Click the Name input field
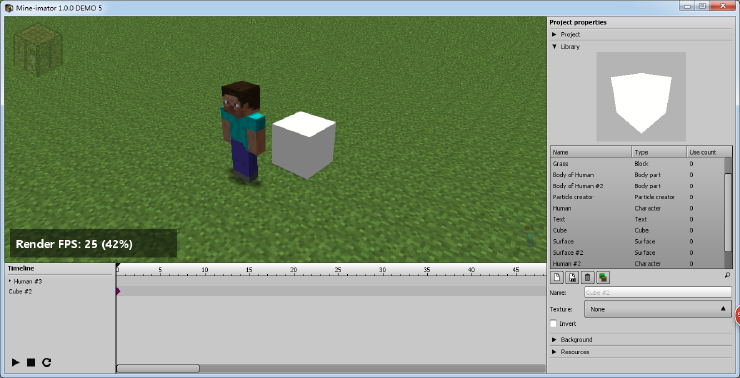This screenshot has height=378, width=740. pos(658,293)
